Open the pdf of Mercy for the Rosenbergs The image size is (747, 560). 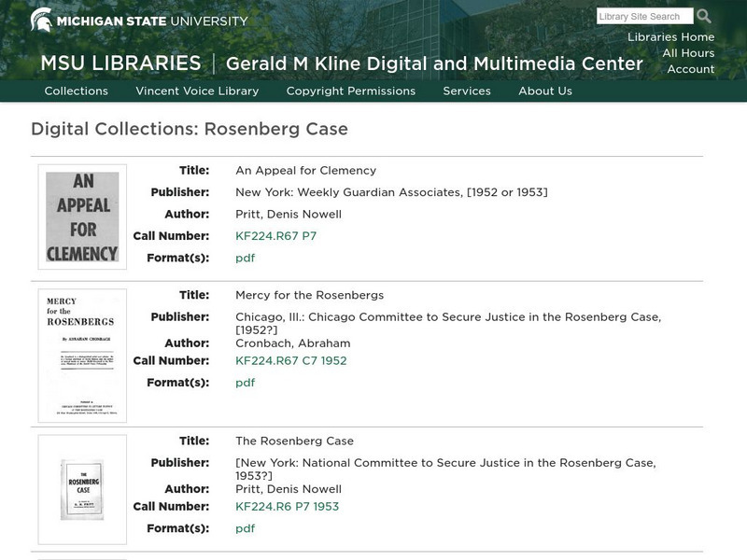tap(244, 385)
